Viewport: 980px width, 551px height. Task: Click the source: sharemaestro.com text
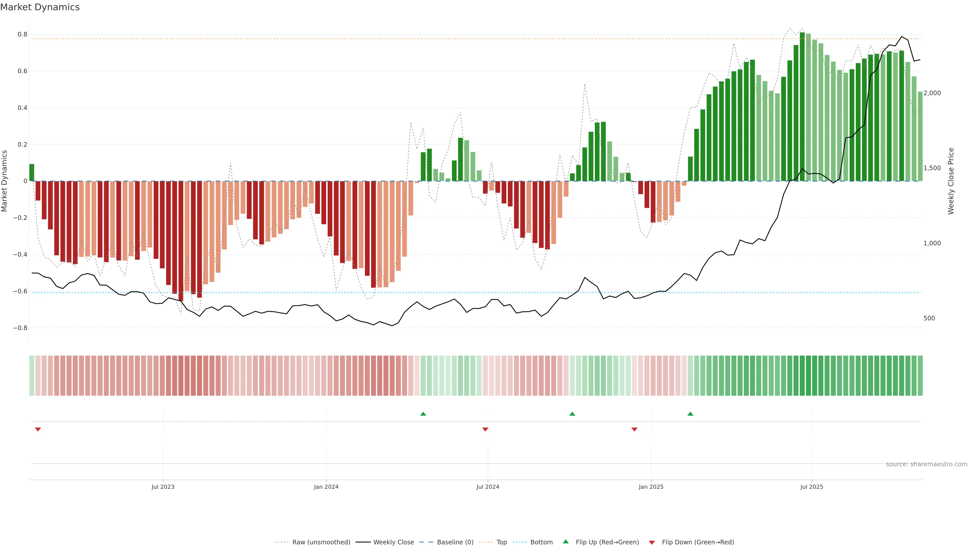(x=926, y=464)
